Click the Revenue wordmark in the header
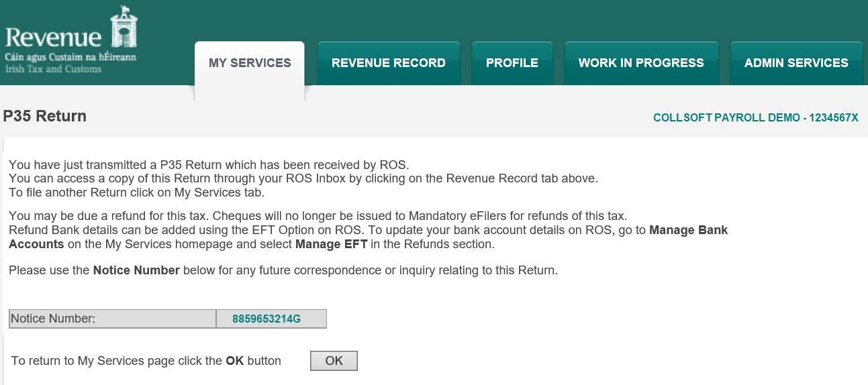868x385 pixels. click(54, 36)
